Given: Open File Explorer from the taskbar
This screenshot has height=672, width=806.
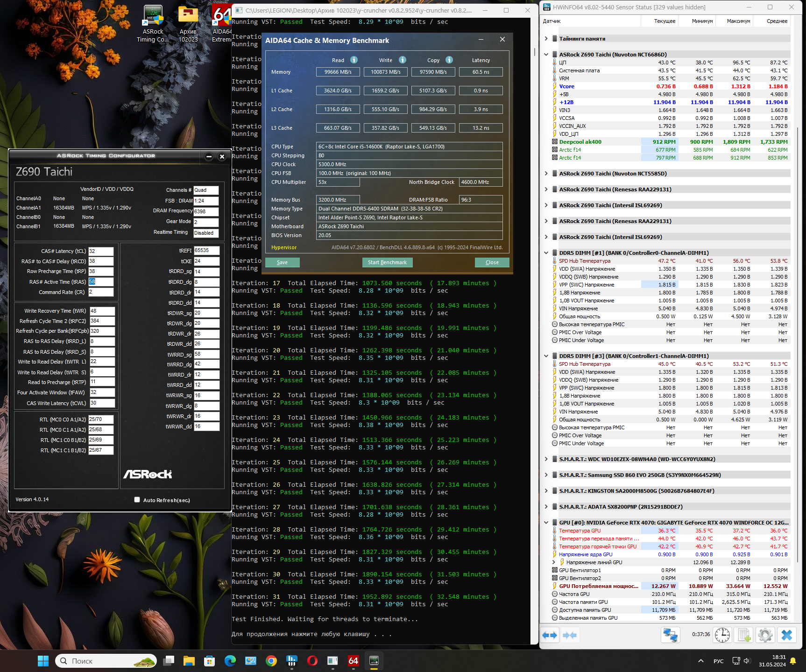Looking at the screenshot, I should [x=189, y=661].
